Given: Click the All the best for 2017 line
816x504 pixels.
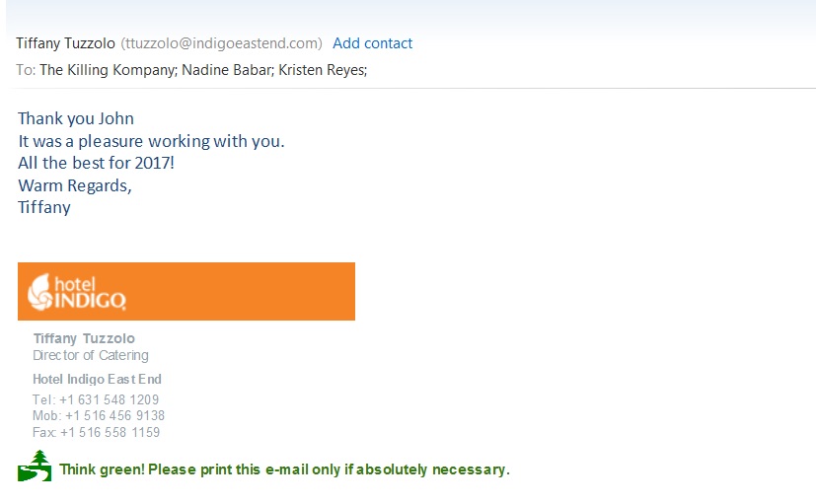Looking at the screenshot, I should 97,163.
